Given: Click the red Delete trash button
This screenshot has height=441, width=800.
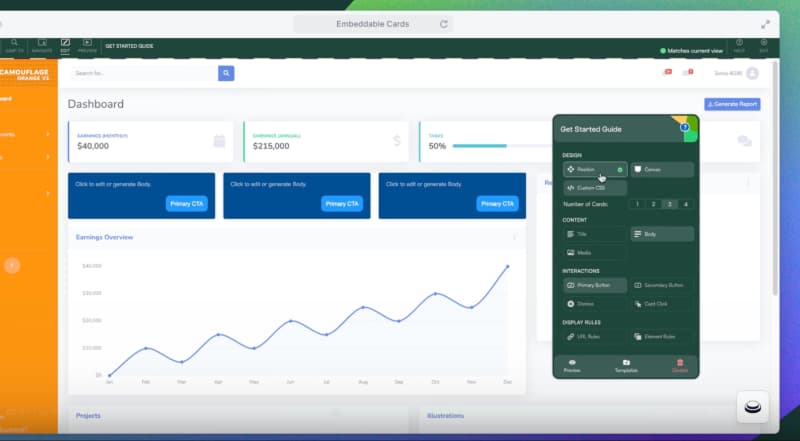Looking at the screenshot, I should 680,366.
